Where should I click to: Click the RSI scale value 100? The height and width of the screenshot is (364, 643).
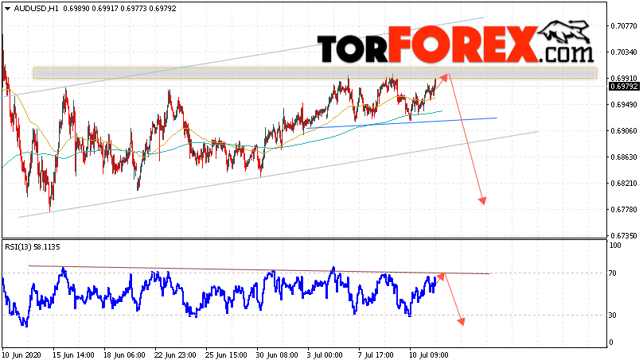tap(615, 246)
